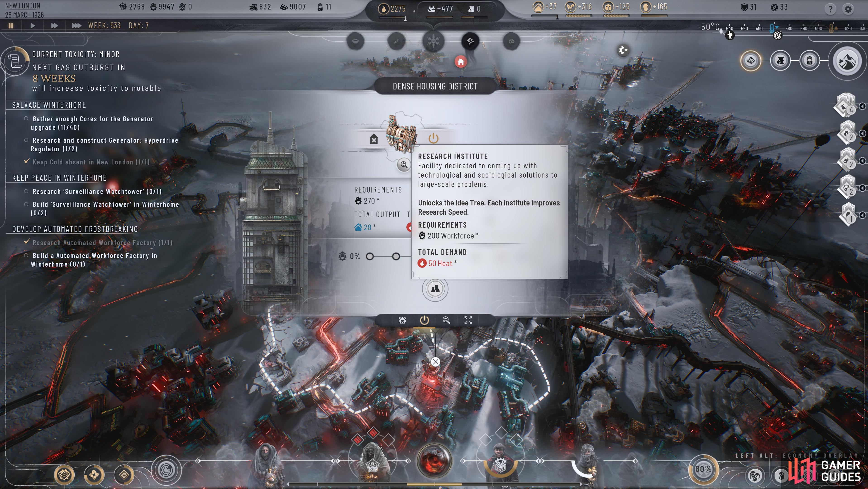Select the district build mode icon
This screenshot has width=868, height=489.
point(751,61)
